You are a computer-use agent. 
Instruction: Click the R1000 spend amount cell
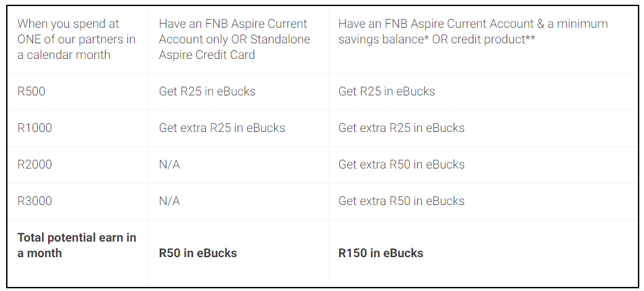point(35,128)
